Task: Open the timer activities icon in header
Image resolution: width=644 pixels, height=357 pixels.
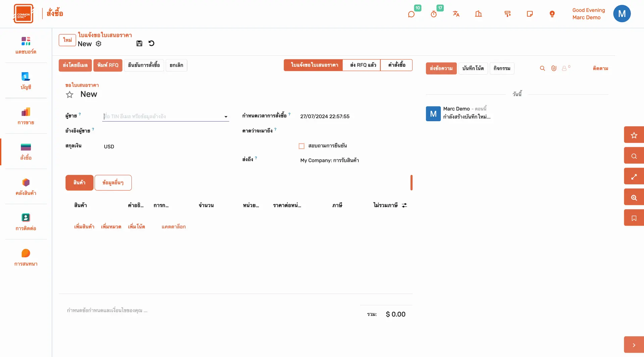Action: [x=434, y=14]
